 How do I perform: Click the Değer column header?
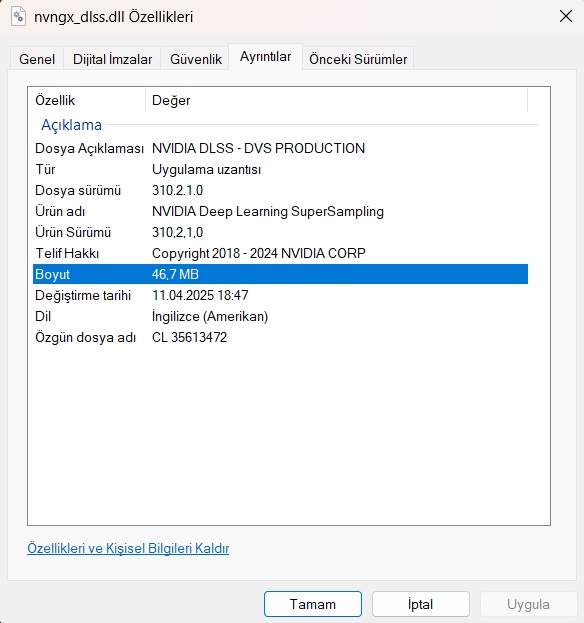click(x=336, y=100)
